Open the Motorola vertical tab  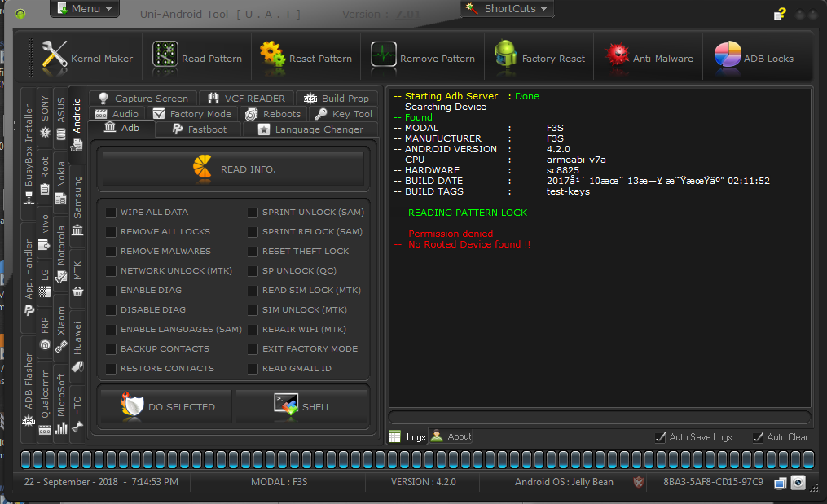[x=61, y=253]
